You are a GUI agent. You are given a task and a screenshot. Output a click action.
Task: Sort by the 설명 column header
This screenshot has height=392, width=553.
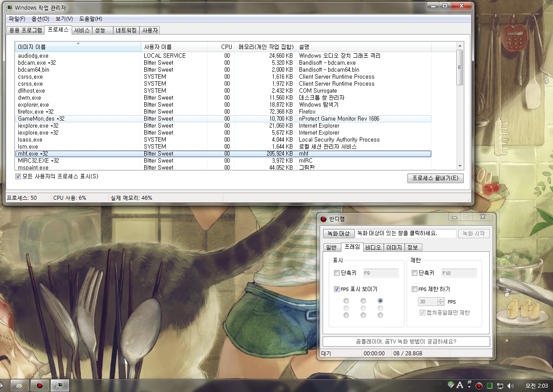[364, 47]
